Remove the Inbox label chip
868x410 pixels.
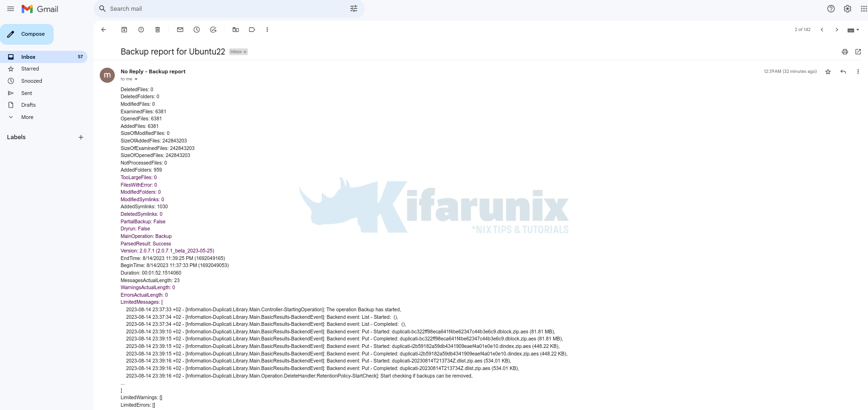click(x=245, y=52)
